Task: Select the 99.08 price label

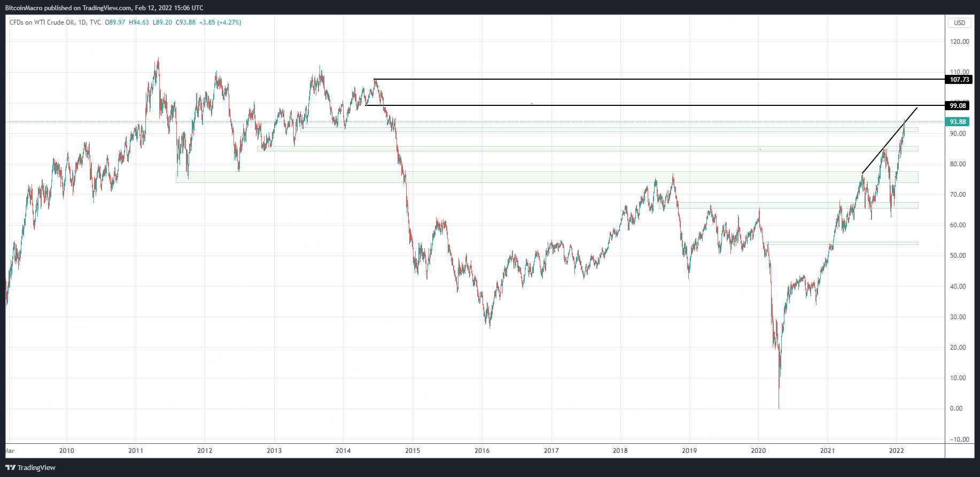Action: 958,106
